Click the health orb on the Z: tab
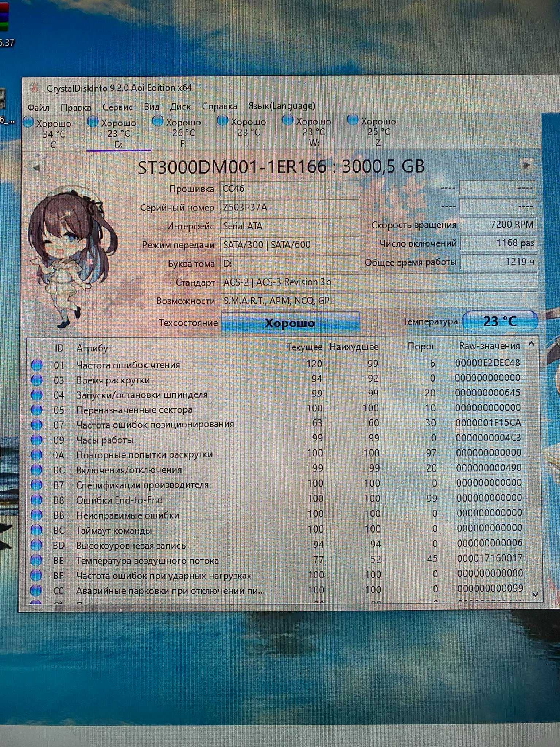Screen dimensions: 560x747 (353, 120)
